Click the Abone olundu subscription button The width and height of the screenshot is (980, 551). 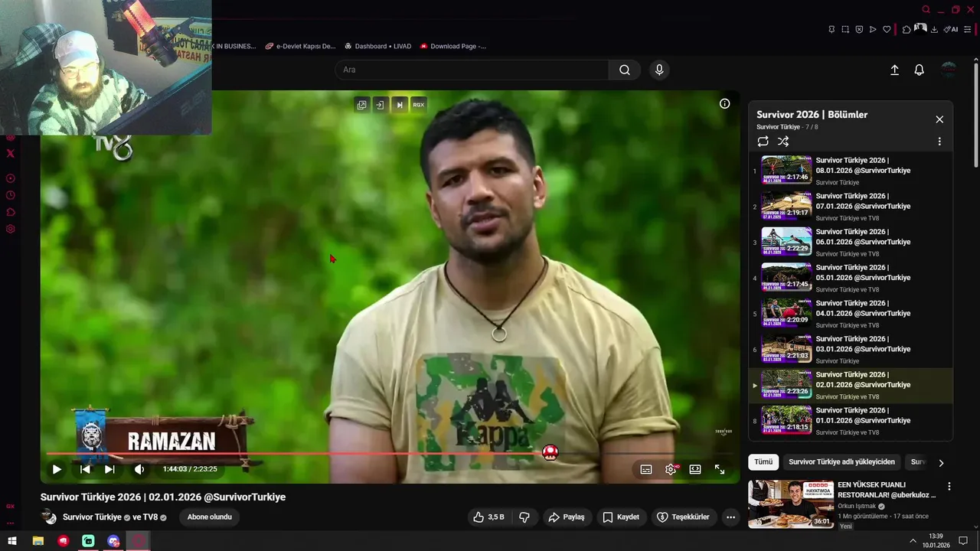(210, 517)
